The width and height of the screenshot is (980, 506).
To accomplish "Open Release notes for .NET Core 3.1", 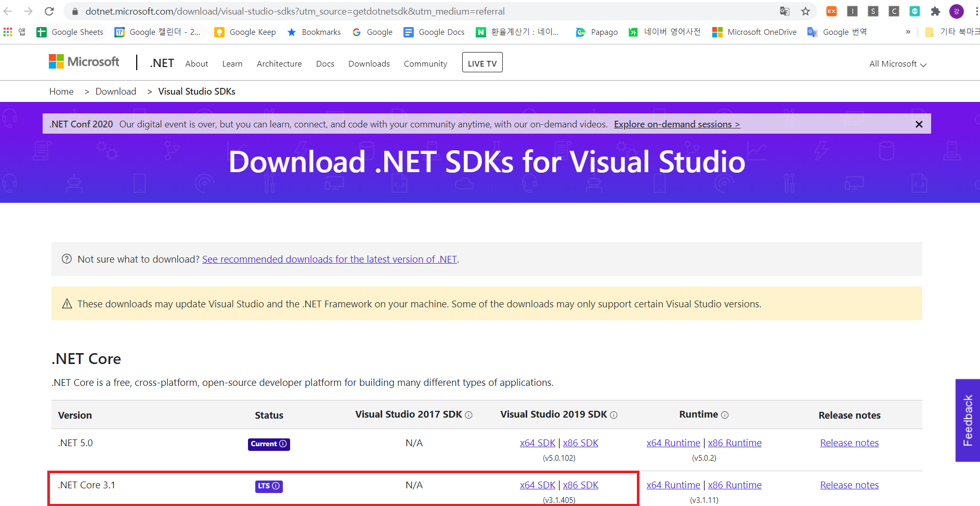I will tap(850, 485).
